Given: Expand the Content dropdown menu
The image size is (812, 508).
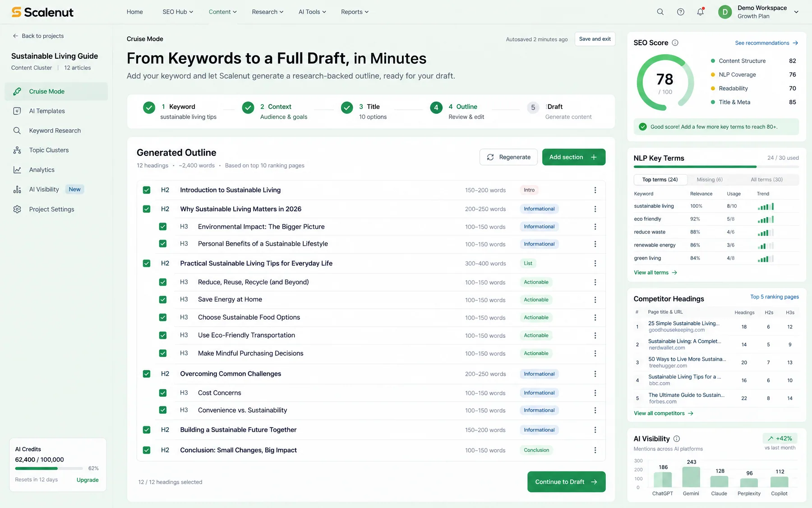Looking at the screenshot, I should (x=223, y=12).
